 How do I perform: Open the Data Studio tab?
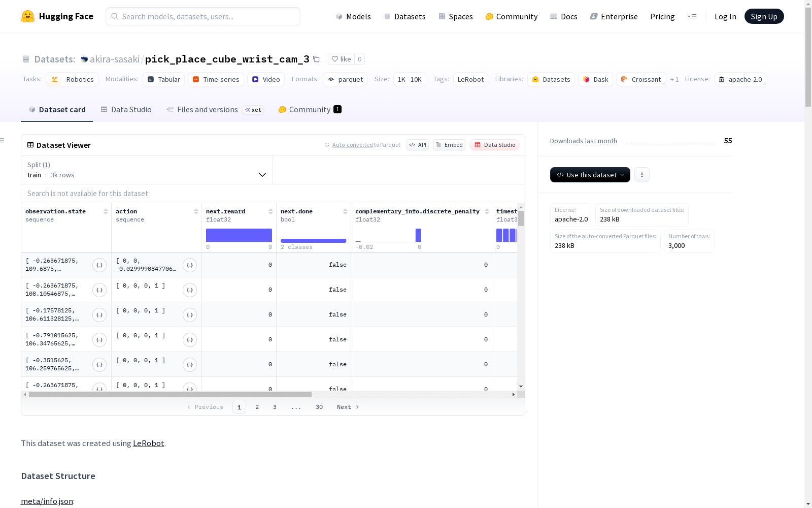point(126,109)
